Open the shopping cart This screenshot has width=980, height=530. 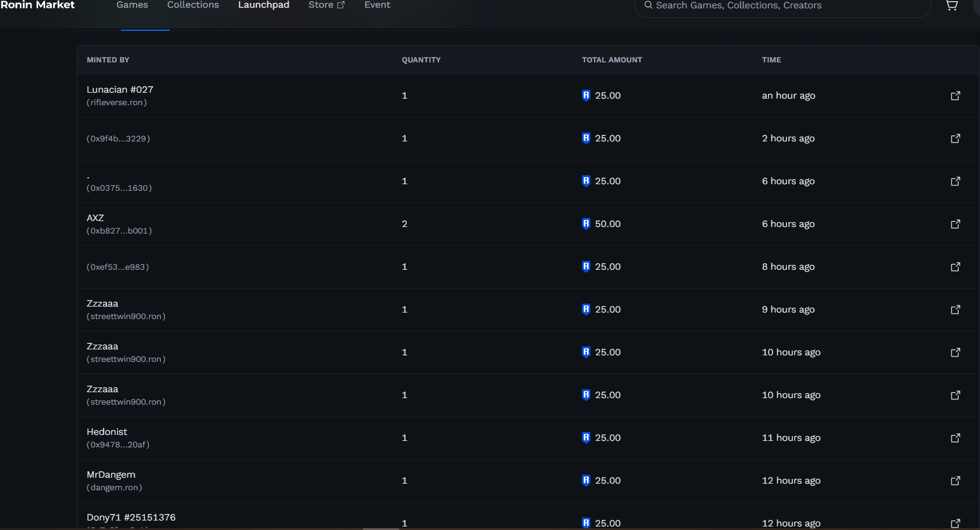click(951, 5)
